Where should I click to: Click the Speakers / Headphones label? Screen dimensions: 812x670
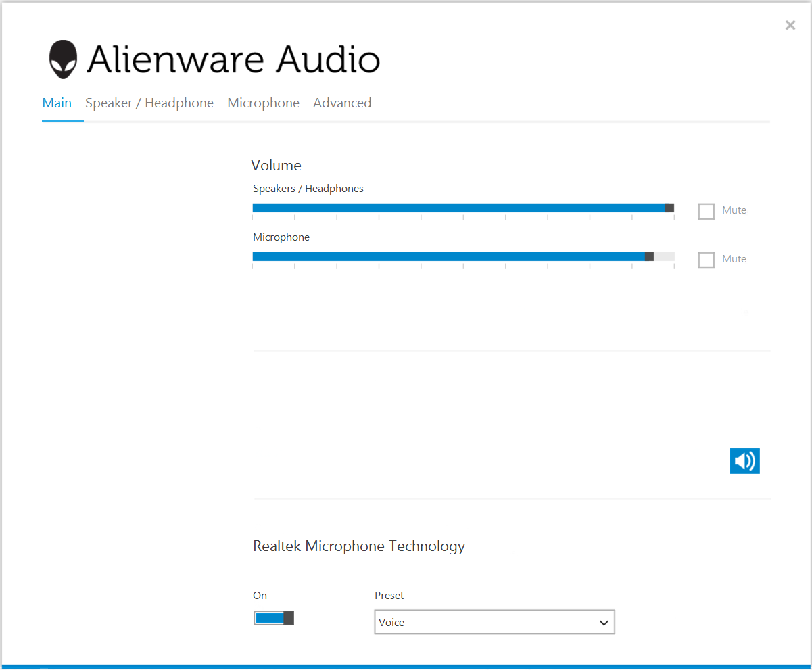pos(308,189)
